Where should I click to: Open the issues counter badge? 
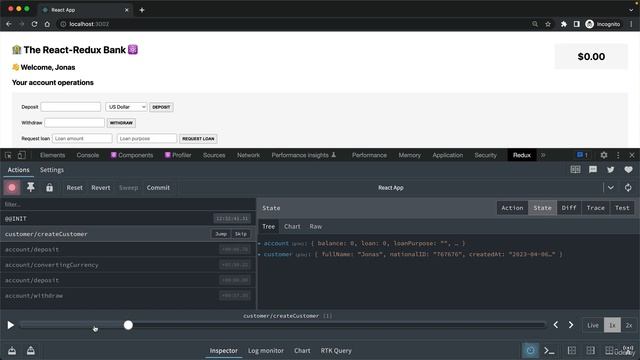tap(582, 155)
